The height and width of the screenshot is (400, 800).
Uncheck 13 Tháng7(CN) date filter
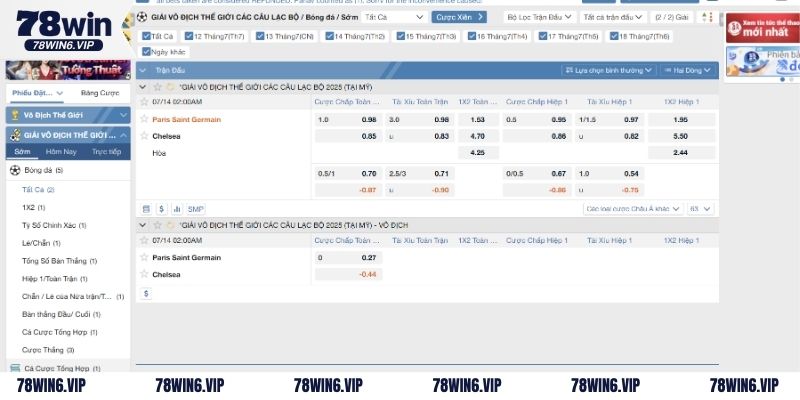pyautogui.click(x=260, y=36)
